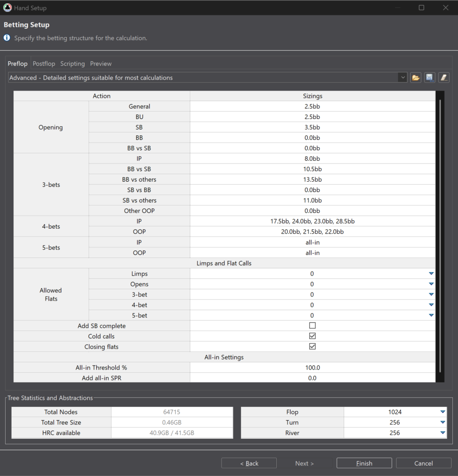This screenshot has height=476, width=458.
Task: Expand the 3-bet allowed flats dropdown
Action: pyautogui.click(x=431, y=294)
